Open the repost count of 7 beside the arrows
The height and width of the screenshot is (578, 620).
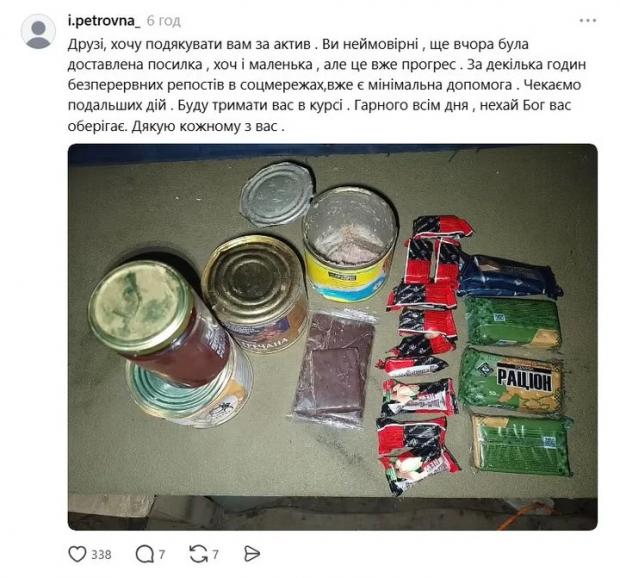(x=215, y=554)
